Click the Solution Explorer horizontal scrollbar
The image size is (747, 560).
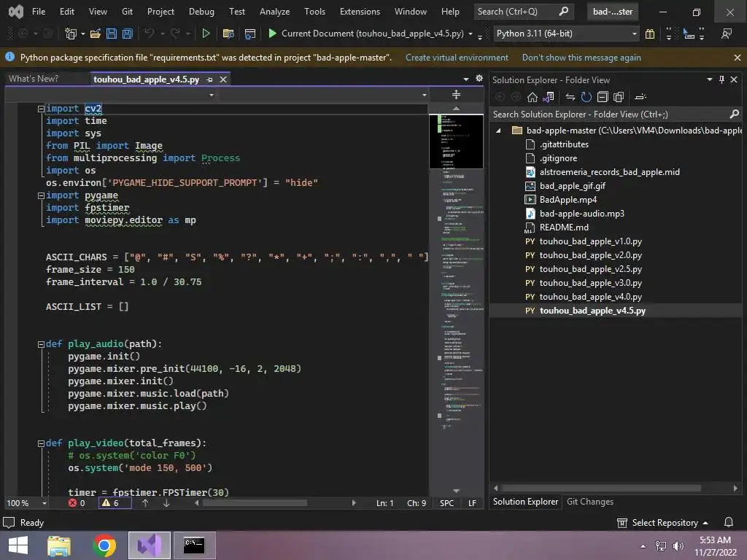pyautogui.click(x=601, y=488)
